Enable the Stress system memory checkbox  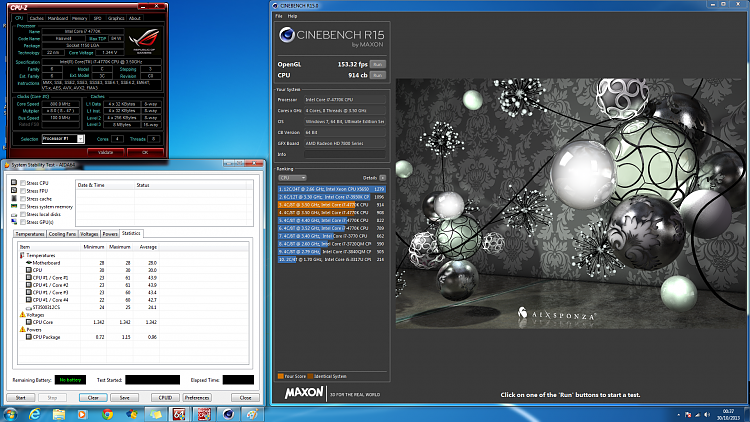tap(22, 206)
